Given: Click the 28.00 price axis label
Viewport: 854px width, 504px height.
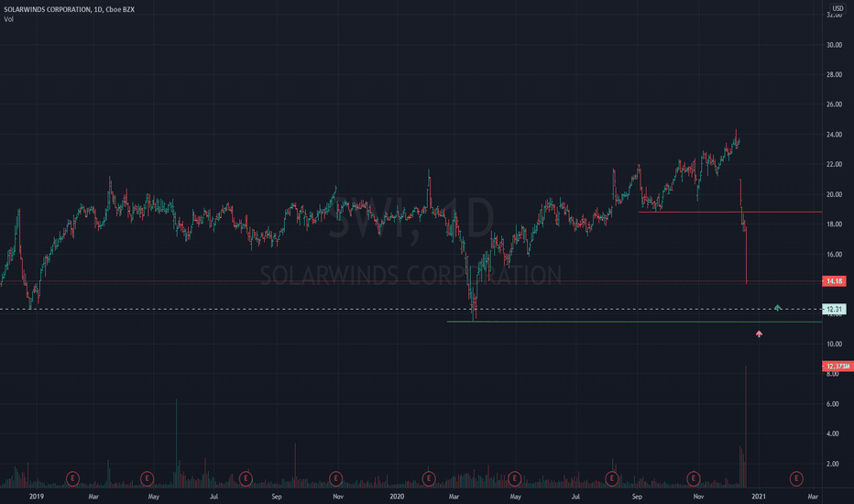Looking at the screenshot, I should pyautogui.click(x=835, y=74).
